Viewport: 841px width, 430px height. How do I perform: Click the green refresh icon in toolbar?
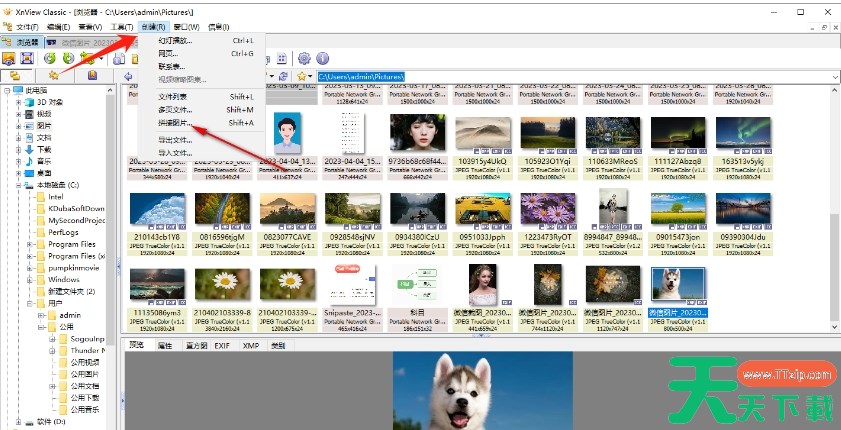pyautogui.click(x=50, y=59)
